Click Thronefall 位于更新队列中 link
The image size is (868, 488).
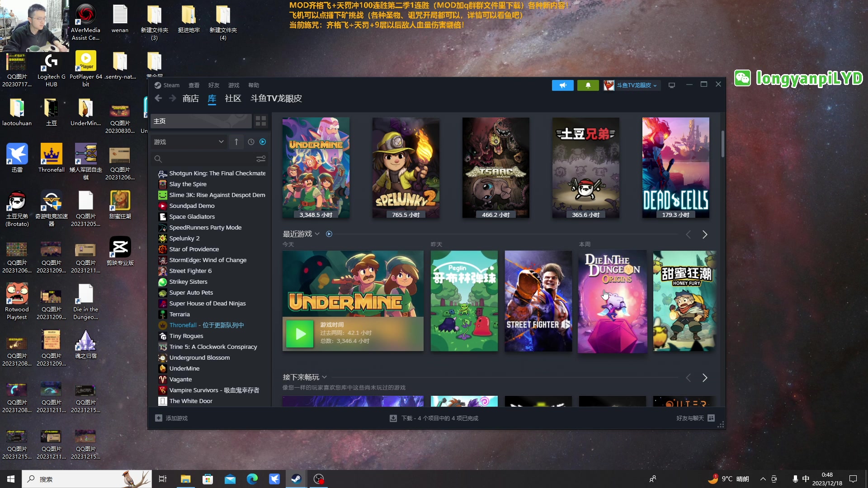(206, 325)
